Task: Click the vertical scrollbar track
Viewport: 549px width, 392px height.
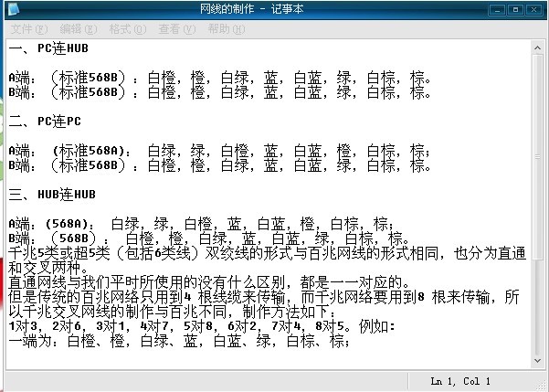Action: pyautogui.click(x=538, y=201)
